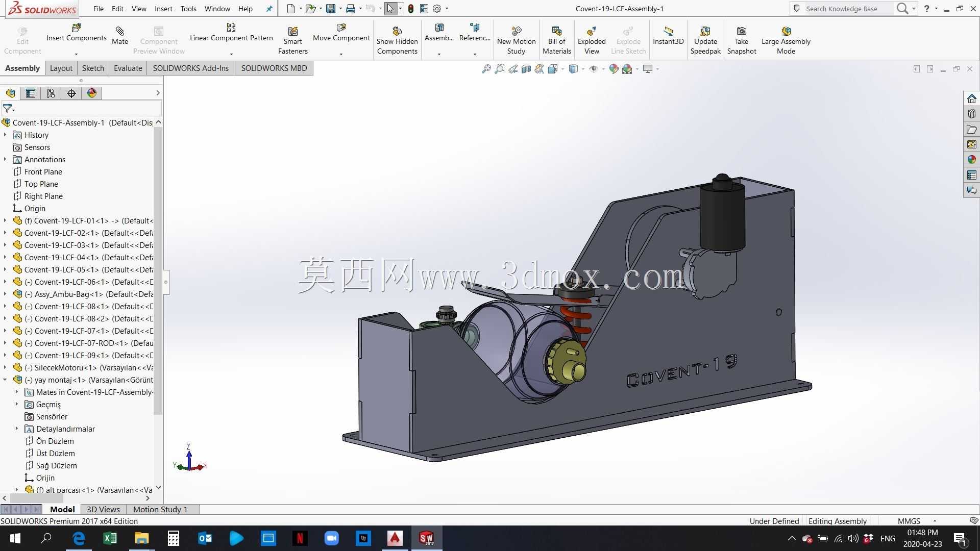Open Insert Components dropdown arrow
The height and width of the screenshot is (551, 980).
(76, 54)
